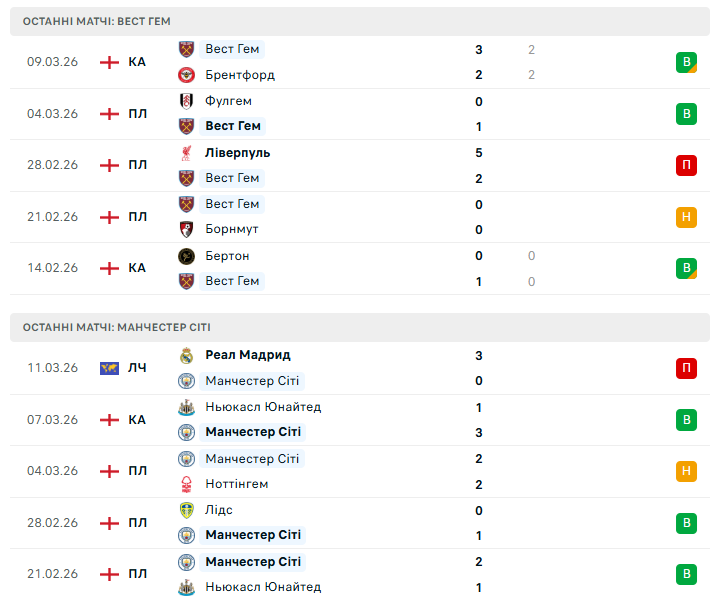
Task: Click the Burton club crest icon
Action: tap(186, 256)
